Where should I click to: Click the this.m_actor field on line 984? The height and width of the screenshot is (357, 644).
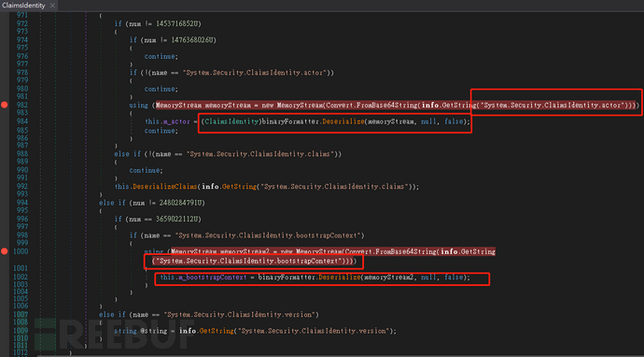point(168,121)
